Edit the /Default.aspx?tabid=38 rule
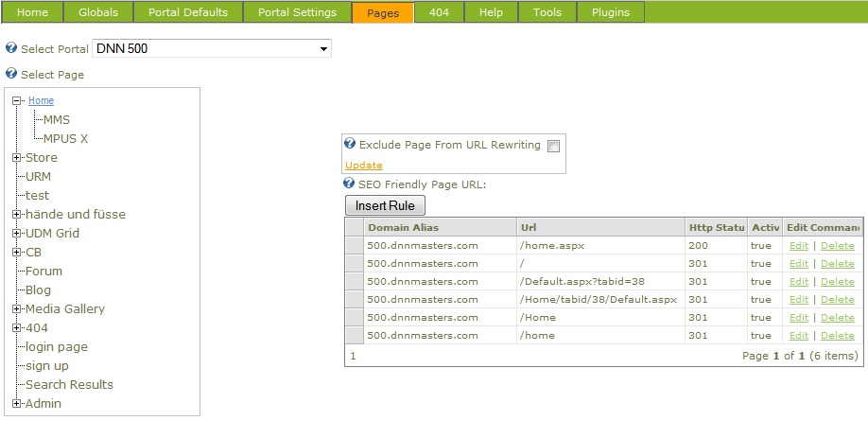Image resolution: width=868 pixels, height=421 pixels. pyautogui.click(x=799, y=281)
